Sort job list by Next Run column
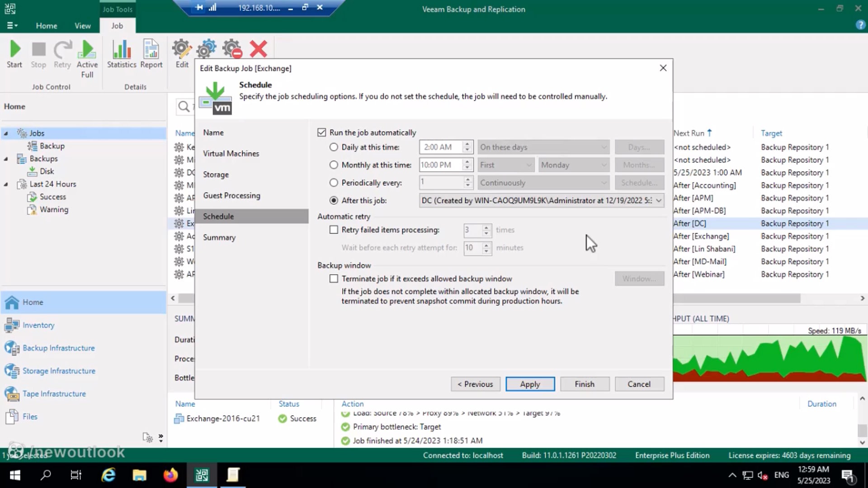868x488 pixels. [x=693, y=133]
